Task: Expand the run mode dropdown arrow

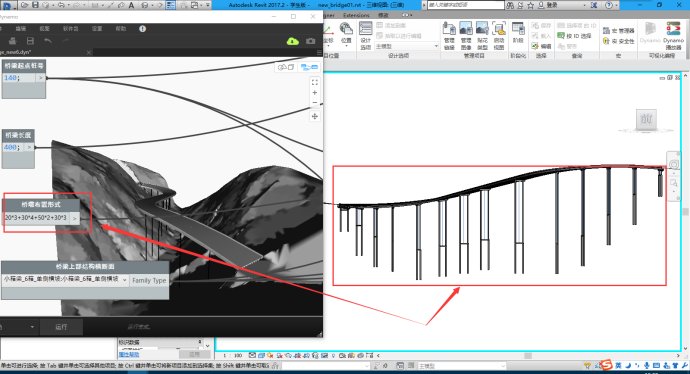Action: coord(32,327)
